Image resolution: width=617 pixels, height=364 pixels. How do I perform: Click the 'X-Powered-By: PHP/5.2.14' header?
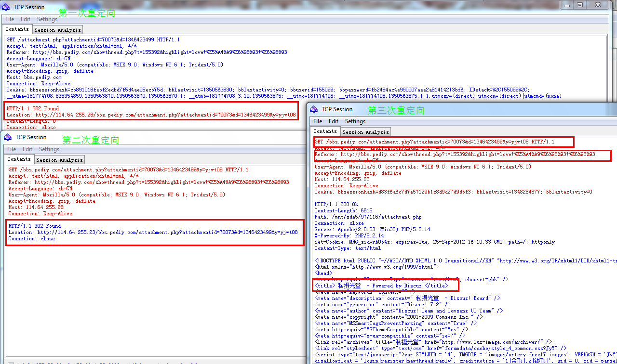[x=349, y=236]
